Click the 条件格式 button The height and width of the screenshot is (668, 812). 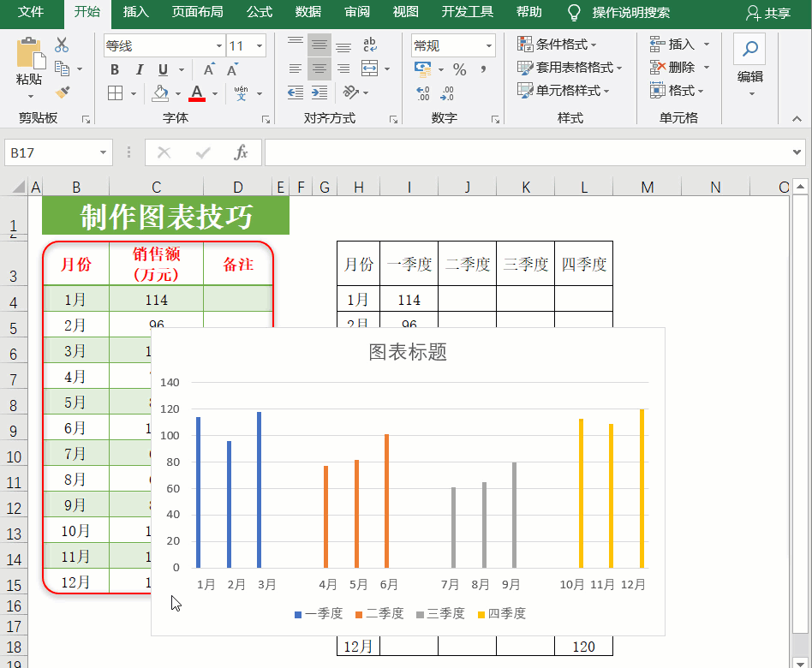(557, 45)
